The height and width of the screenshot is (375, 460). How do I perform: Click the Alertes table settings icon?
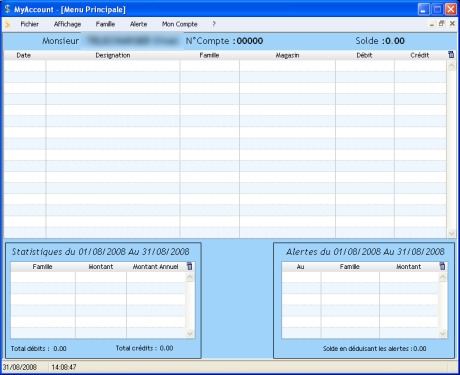(442, 266)
